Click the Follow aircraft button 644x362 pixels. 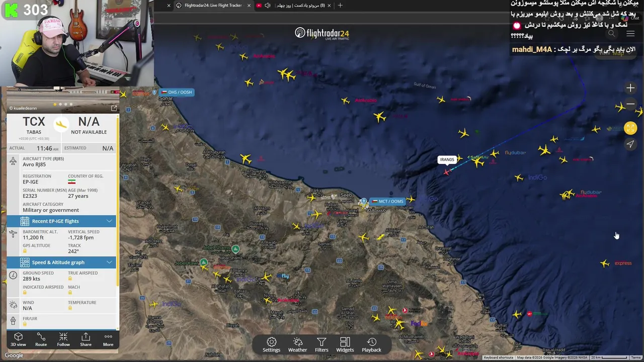(x=63, y=339)
